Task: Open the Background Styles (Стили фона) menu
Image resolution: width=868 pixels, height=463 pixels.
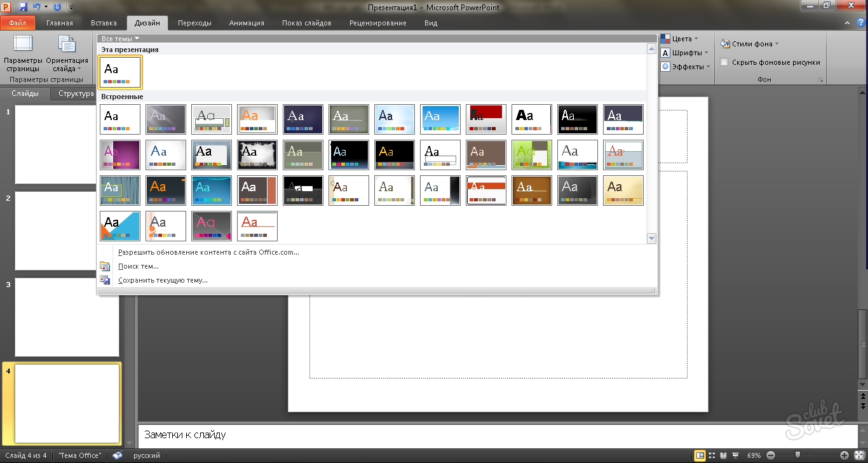Action: click(x=750, y=44)
